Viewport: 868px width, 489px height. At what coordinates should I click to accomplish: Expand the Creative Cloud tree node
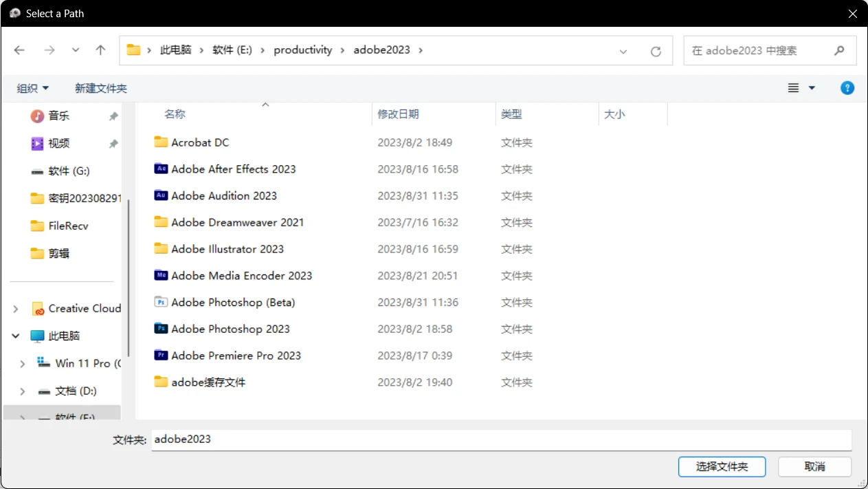pyautogui.click(x=16, y=309)
